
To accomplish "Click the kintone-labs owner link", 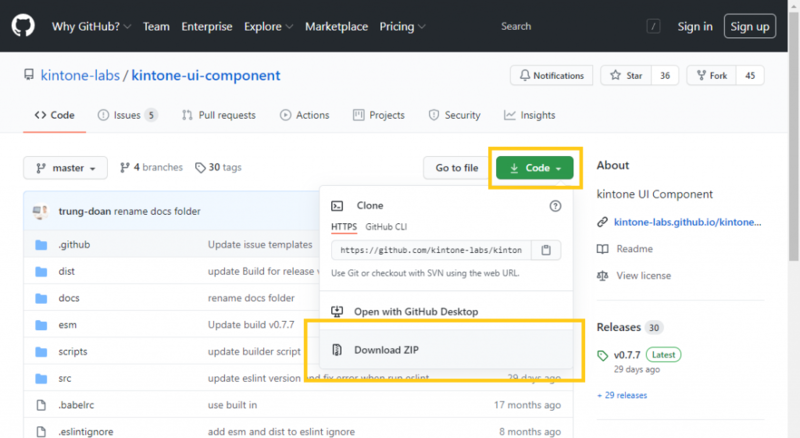I will coord(80,76).
